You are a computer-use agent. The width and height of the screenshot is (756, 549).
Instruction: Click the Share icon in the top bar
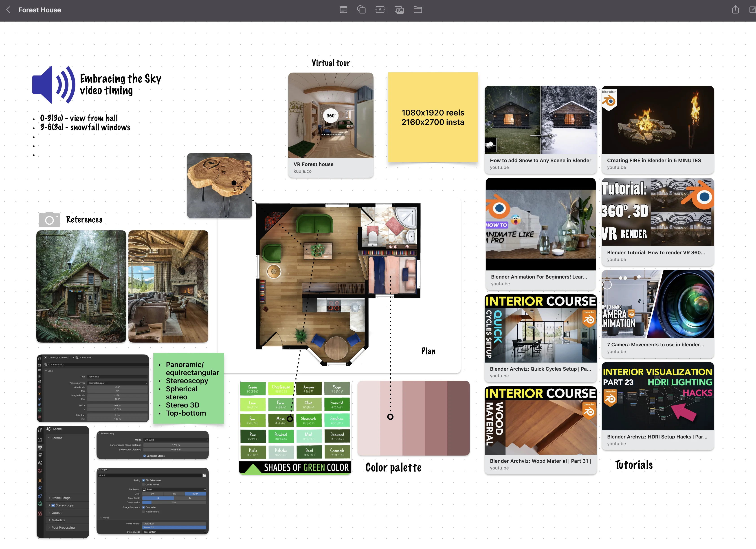point(735,9)
